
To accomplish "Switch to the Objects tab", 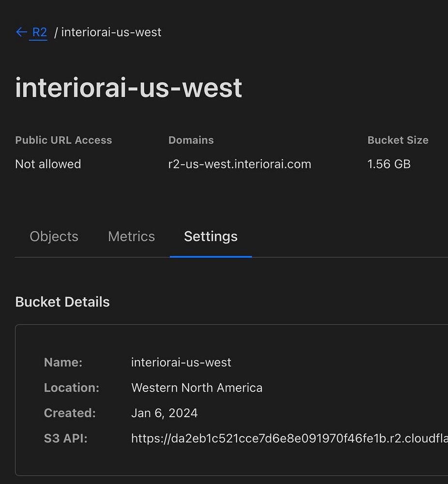I will (54, 237).
